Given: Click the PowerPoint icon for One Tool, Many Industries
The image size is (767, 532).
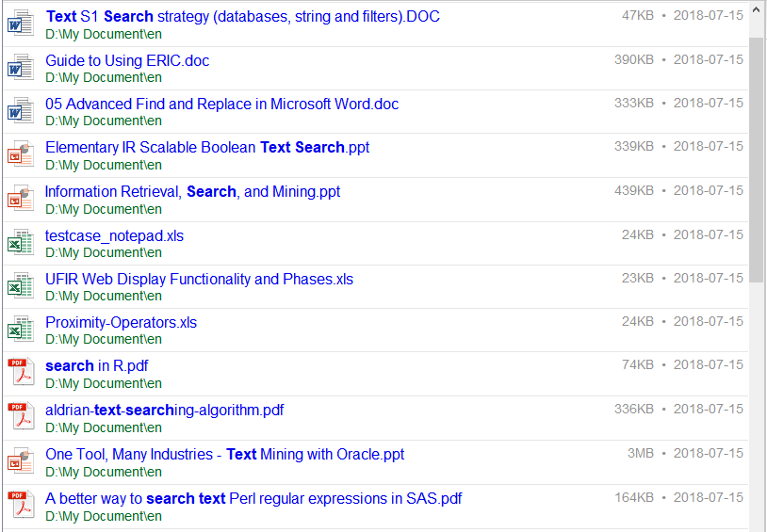Looking at the screenshot, I should click(x=20, y=461).
